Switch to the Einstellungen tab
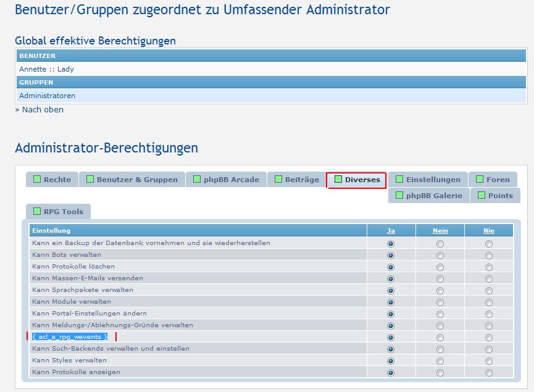Screen dimensions: 534x392 tap(432, 180)
